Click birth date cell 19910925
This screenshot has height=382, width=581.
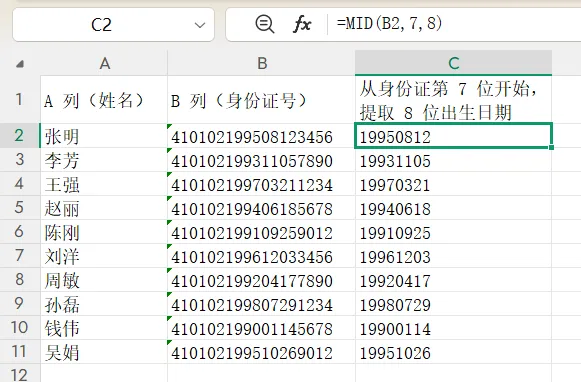pos(454,232)
